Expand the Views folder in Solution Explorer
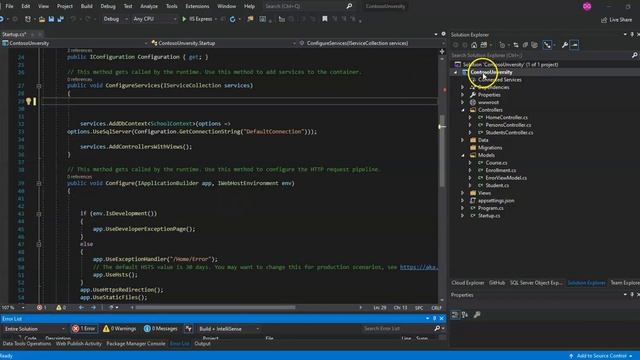 pyautogui.click(x=463, y=193)
